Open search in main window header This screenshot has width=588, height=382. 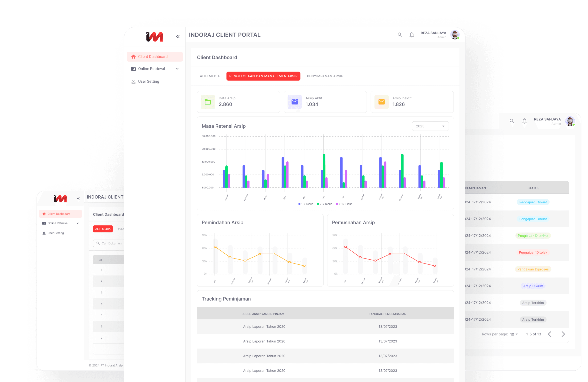click(400, 35)
